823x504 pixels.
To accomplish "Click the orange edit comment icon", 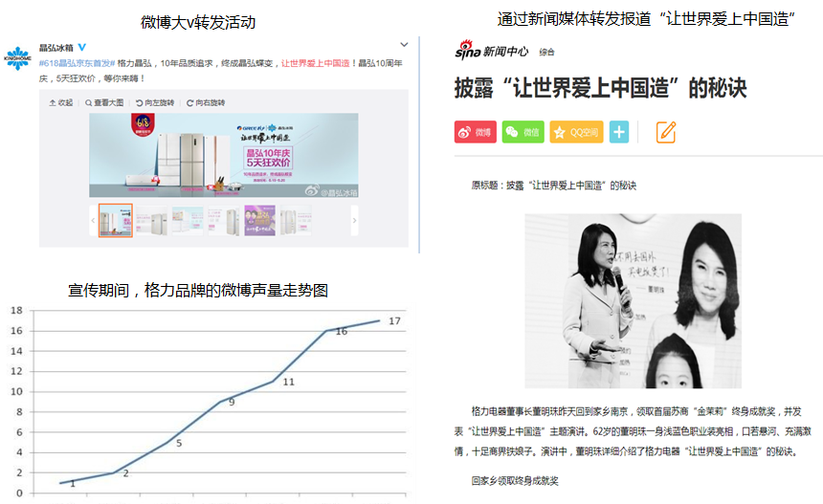I will 666,132.
